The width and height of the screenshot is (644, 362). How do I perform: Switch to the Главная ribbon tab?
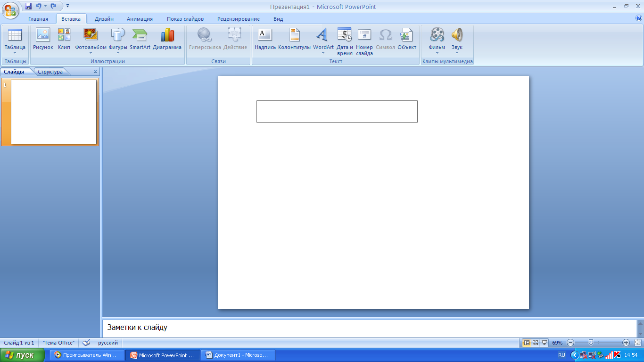38,19
